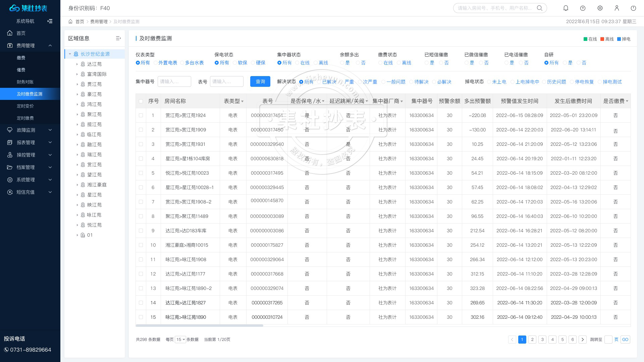The image size is (644, 362).
Task: Click the 查询 button
Action: point(260,81)
